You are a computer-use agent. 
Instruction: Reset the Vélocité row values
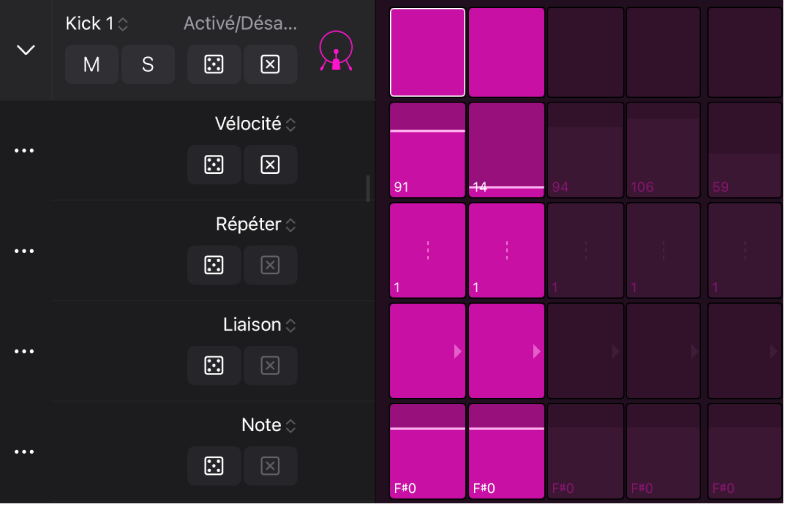[x=270, y=165]
